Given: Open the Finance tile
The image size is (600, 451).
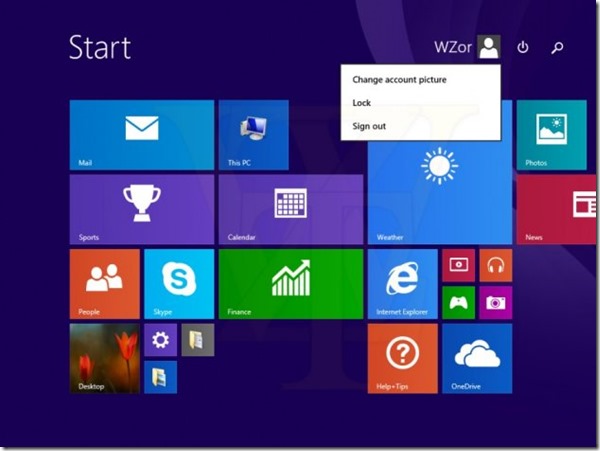Looking at the screenshot, I should tap(290, 283).
